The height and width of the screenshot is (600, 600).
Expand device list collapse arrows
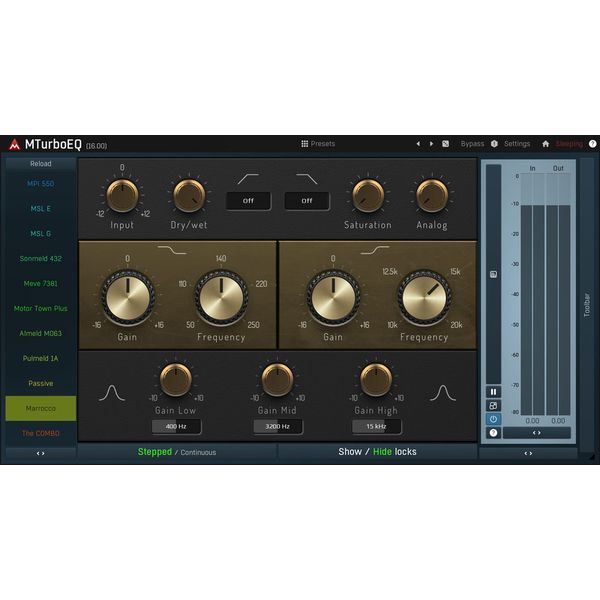coord(41,453)
